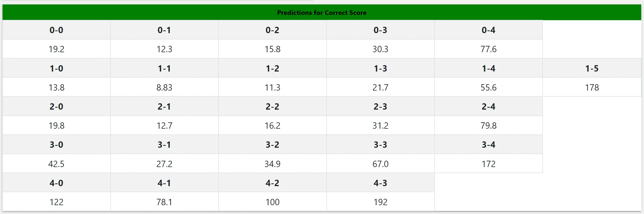Select the 4-0 score header cell
Screen dimensions: 644x214
click(x=56, y=183)
